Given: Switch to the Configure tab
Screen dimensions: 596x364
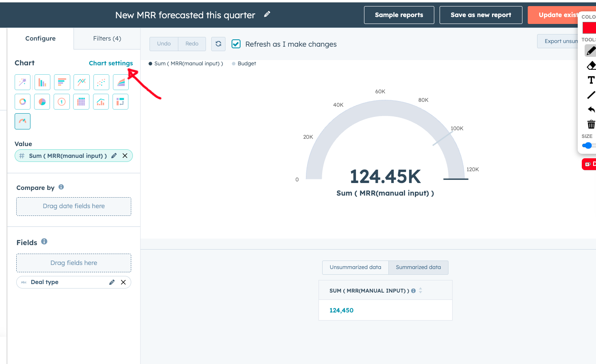Looking at the screenshot, I should [x=40, y=39].
